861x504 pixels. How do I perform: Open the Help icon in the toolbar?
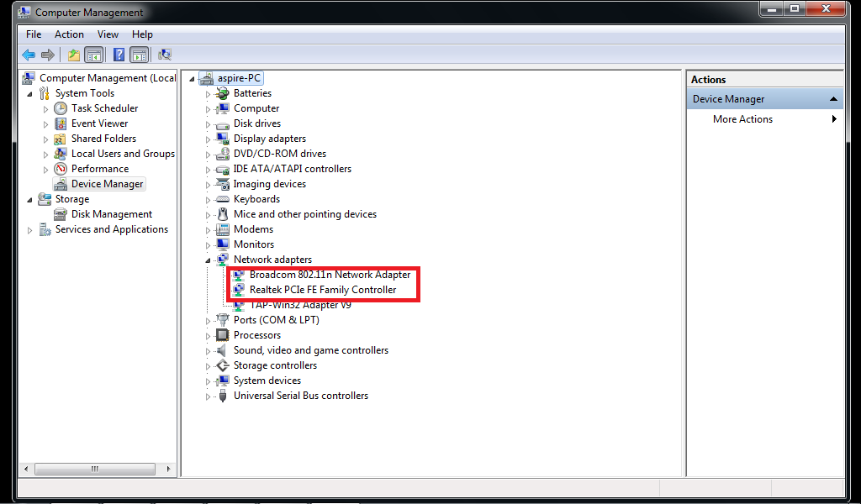[118, 54]
